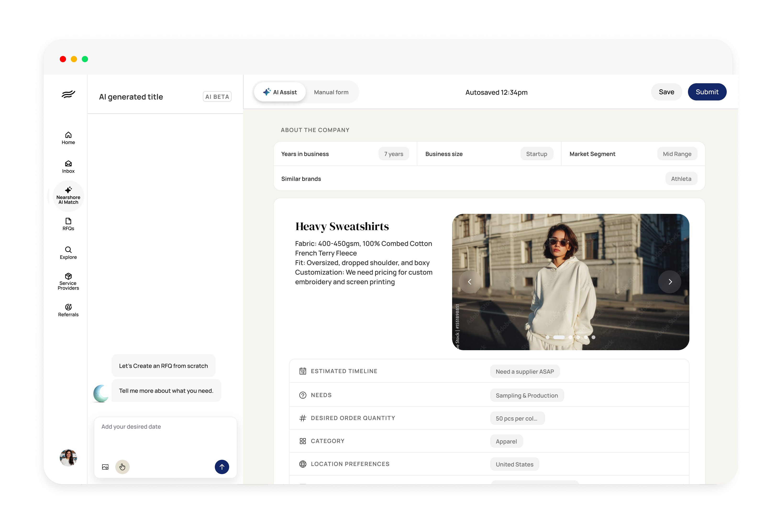Show previous sweatshirt image in carousel
776x532 pixels.
470,282
